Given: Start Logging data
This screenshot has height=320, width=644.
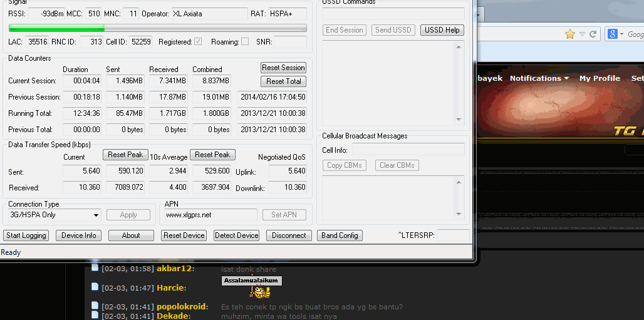Looking at the screenshot, I should tap(26, 235).
